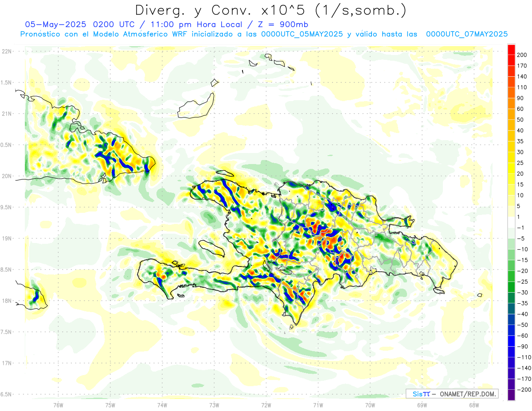Click the 22N latitude label
Image resolution: width=532 pixels, height=411 pixels.
click(7, 51)
